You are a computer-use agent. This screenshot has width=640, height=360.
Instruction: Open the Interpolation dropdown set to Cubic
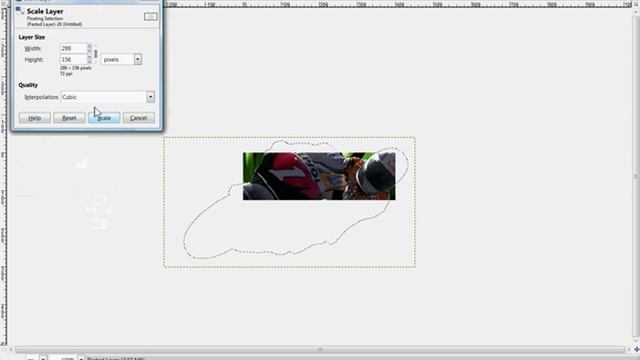[x=108, y=97]
